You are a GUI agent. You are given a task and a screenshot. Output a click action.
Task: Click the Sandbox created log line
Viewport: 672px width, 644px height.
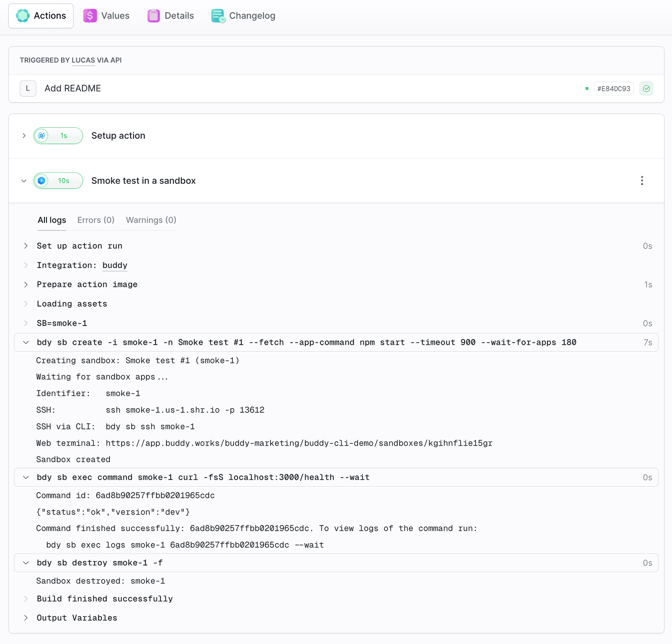(73, 460)
